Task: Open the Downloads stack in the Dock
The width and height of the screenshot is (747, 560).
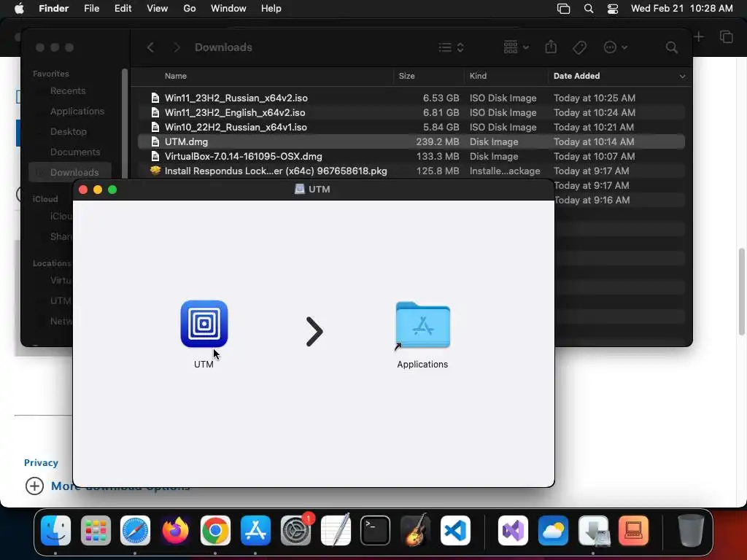Action: coord(594,531)
